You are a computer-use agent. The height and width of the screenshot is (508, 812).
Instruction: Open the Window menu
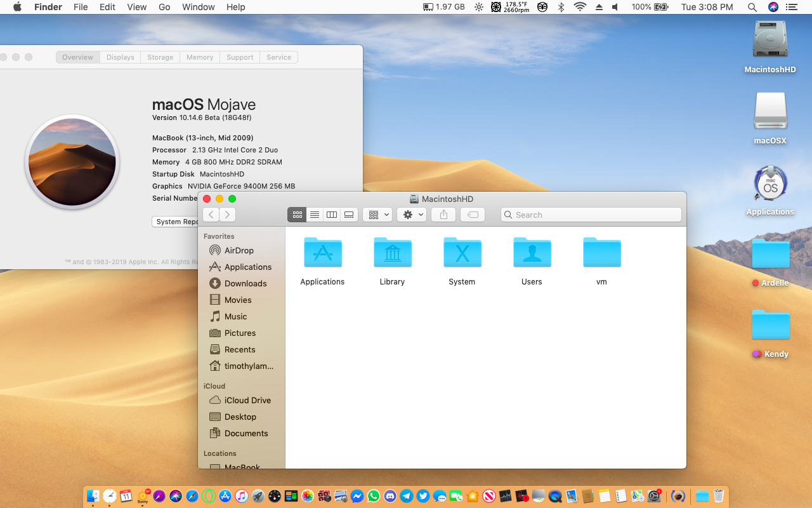point(198,7)
